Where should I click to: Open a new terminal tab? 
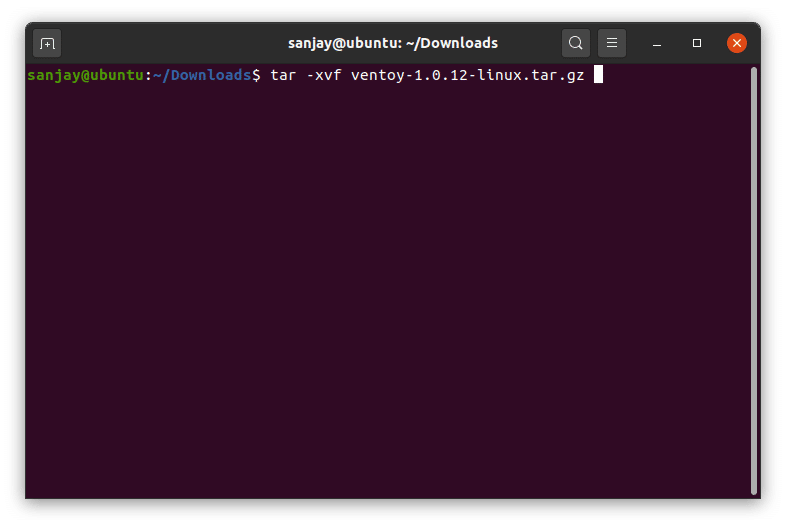pyautogui.click(x=47, y=43)
